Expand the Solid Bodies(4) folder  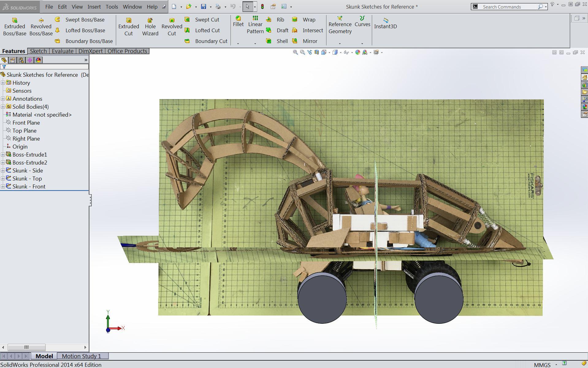3,107
